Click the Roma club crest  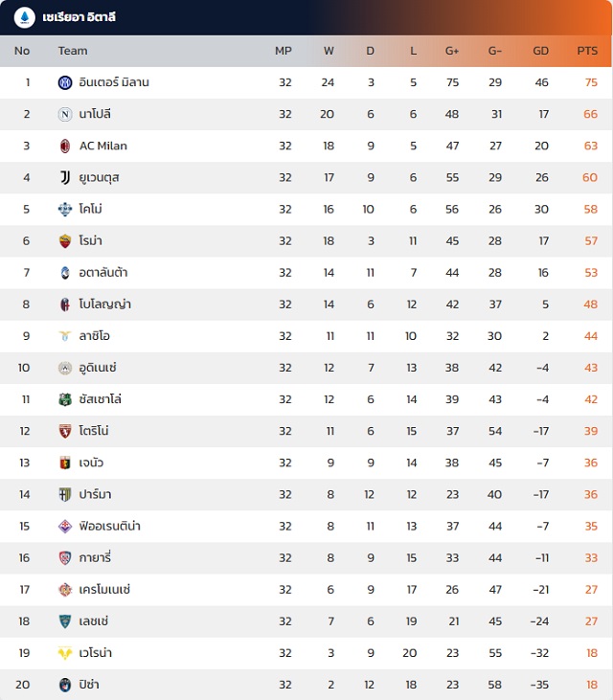pos(65,240)
